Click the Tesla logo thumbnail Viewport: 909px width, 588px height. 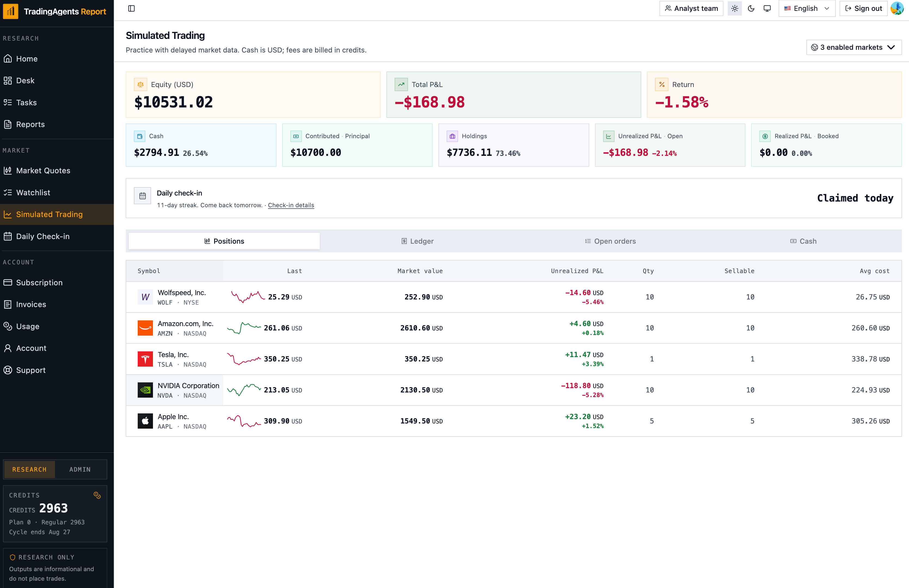145,359
